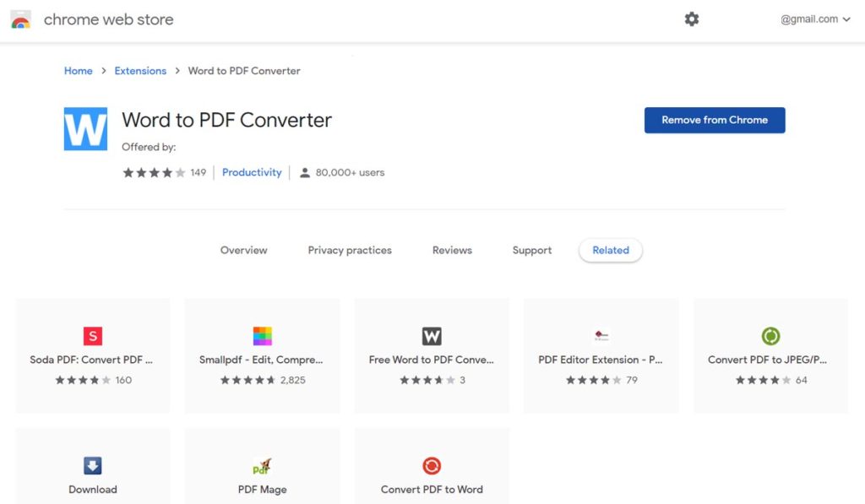Open Soda PDF: Convert PDF title

pyautogui.click(x=91, y=360)
